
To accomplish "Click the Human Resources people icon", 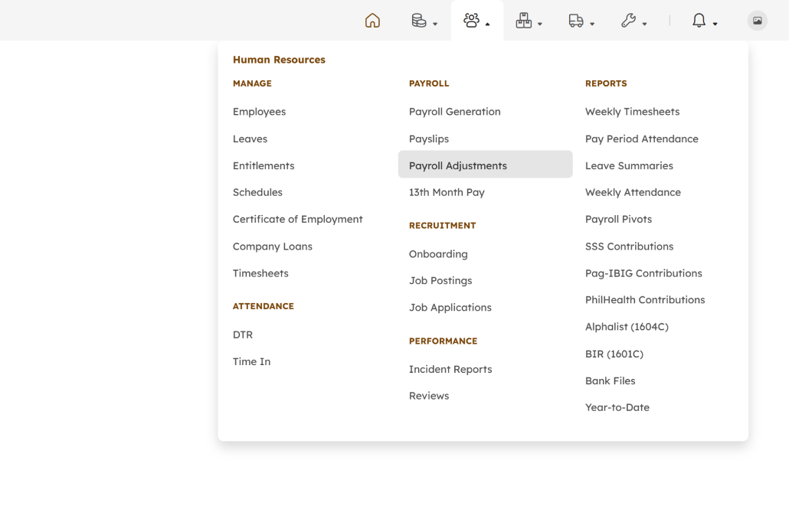I will point(472,21).
